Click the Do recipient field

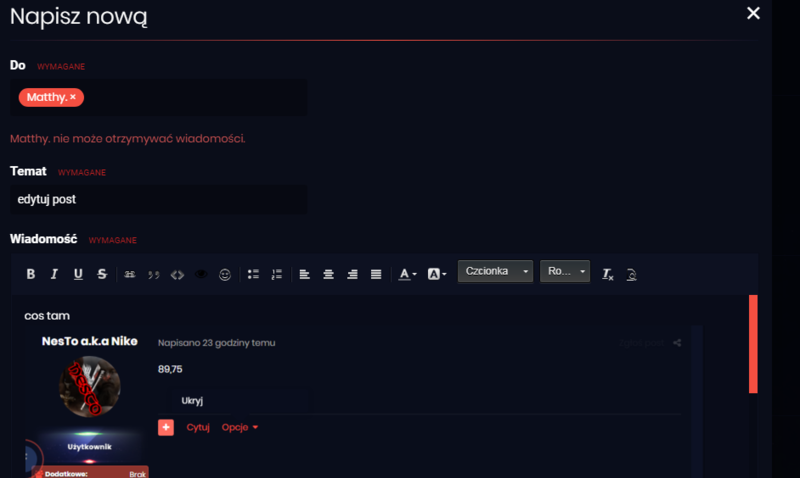[159, 97]
